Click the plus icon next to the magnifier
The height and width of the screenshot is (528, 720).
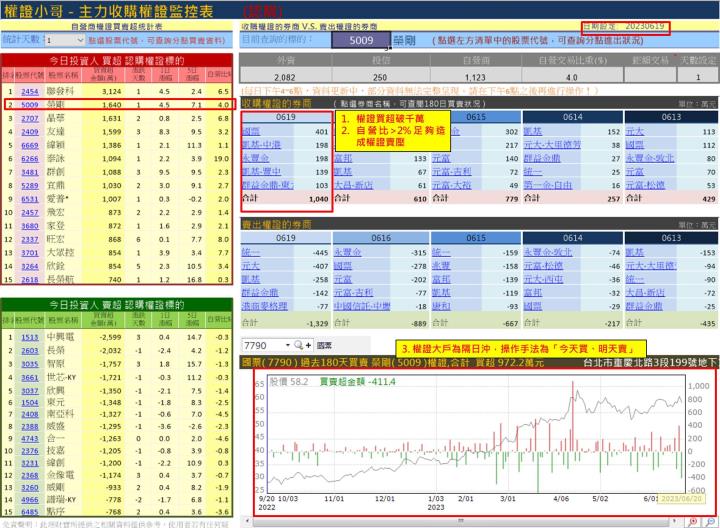(308, 345)
